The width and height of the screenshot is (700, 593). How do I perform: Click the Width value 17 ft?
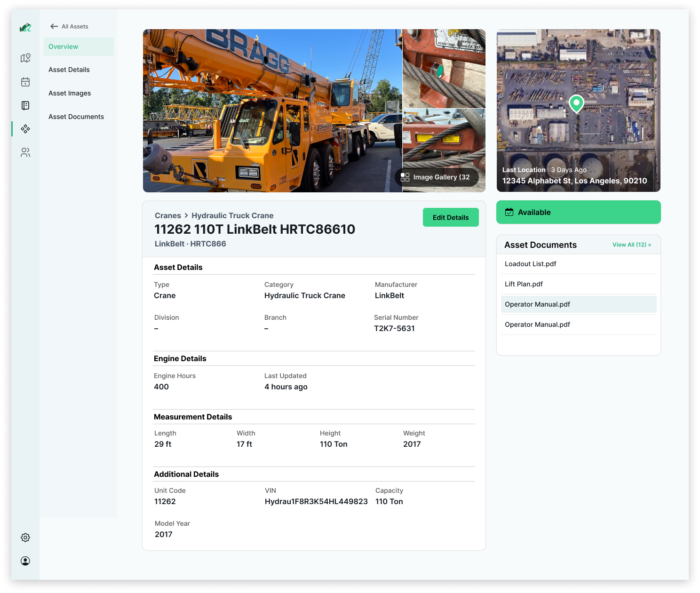pos(244,444)
